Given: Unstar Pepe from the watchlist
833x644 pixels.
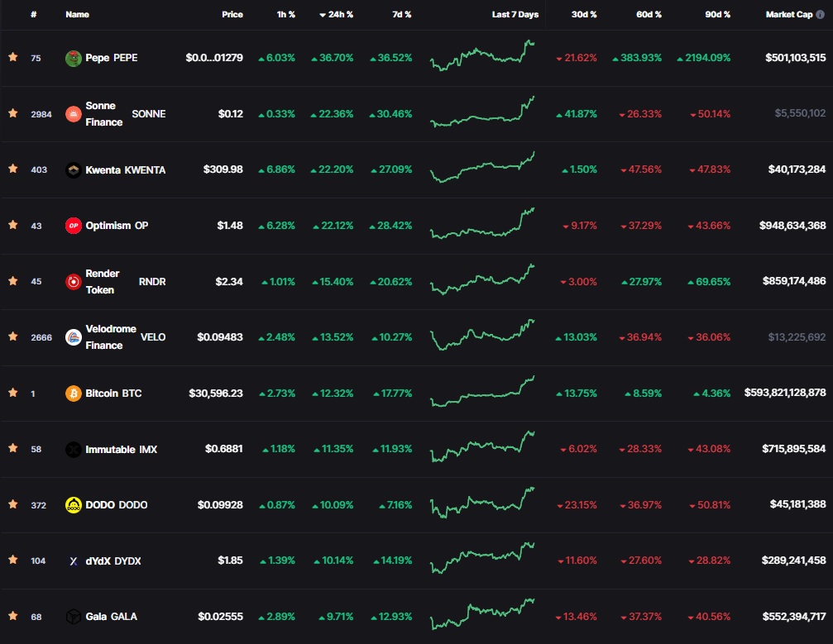Looking at the screenshot, I should [x=13, y=57].
